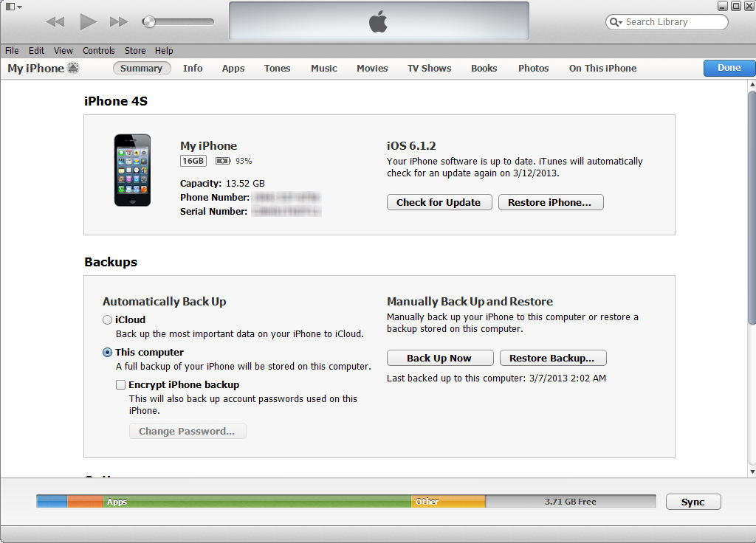Screen dimensions: 756x543
Task: Click the Sync button
Action: click(x=693, y=502)
